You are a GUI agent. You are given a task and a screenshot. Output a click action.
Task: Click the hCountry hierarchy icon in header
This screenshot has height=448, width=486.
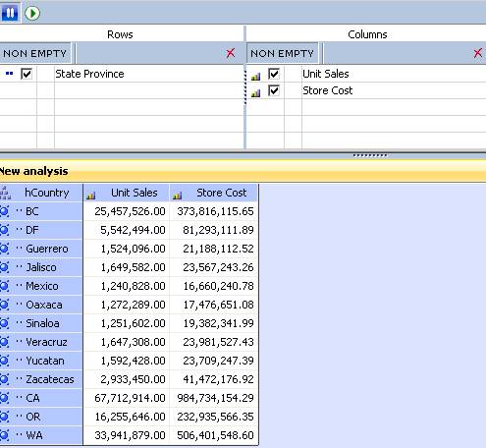coord(5,193)
